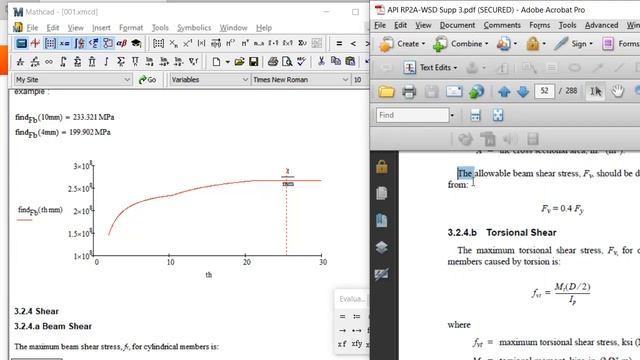Create a new Mathcad worksheet
Screen dimensions: 640x360
click(x=216, y=62)
